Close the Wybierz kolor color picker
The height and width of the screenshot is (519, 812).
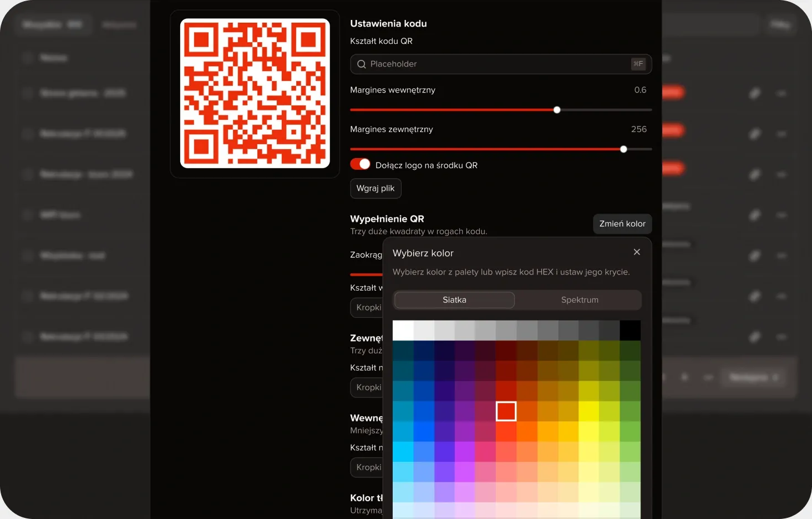point(637,252)
